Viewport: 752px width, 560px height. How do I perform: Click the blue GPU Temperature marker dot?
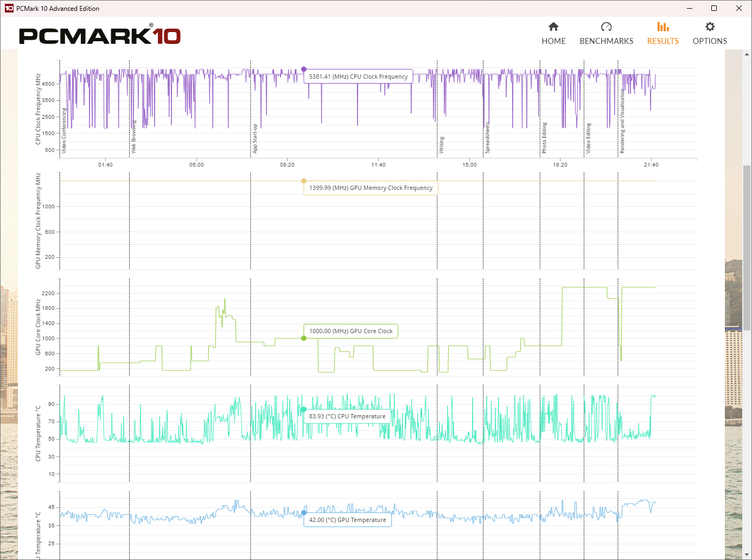304,512
